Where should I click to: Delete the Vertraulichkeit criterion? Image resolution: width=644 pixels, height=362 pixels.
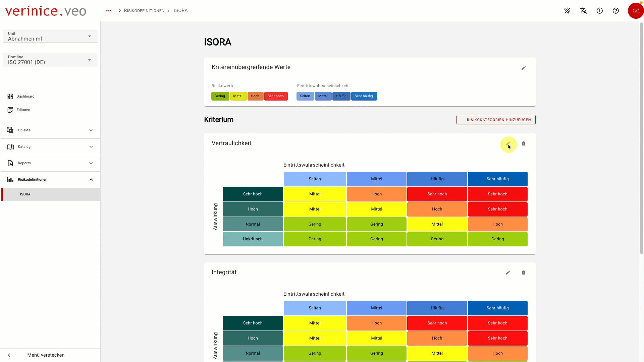tap(524, 144)
